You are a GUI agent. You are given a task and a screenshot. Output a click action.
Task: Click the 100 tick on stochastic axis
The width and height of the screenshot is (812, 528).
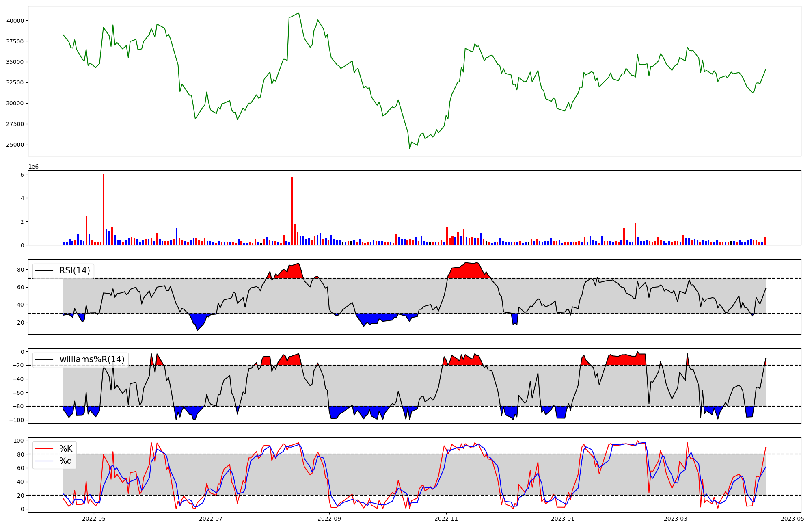[x=19, y=441]
